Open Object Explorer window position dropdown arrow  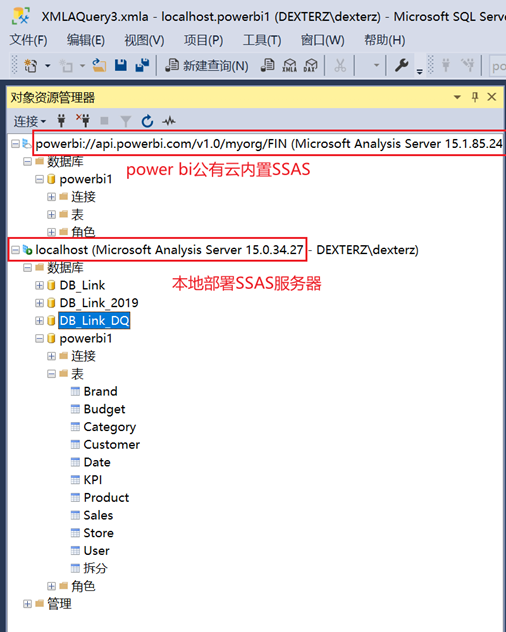click(x=457, y=97)
